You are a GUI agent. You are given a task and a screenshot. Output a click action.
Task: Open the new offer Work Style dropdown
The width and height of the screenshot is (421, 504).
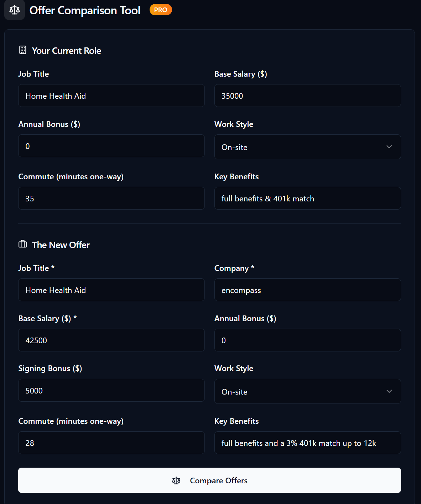click(x=307, y=391)
